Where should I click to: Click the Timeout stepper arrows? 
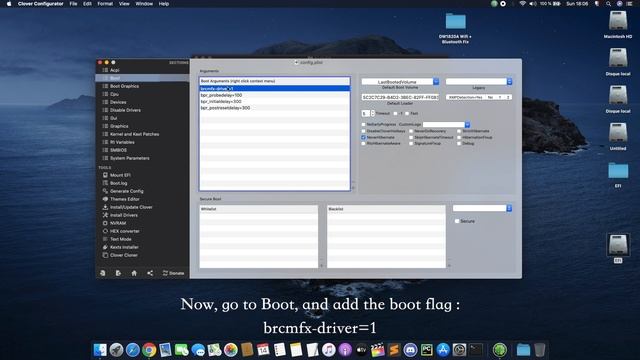[373, 113]
